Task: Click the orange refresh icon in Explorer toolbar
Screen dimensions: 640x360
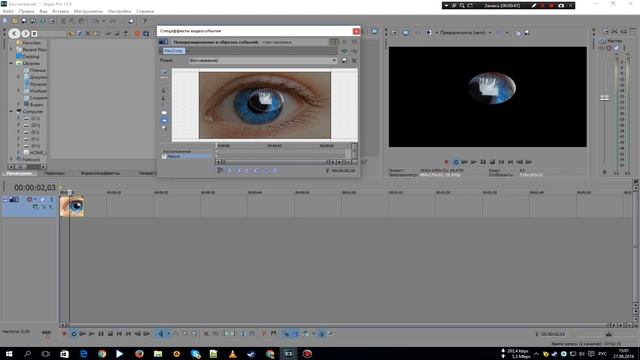Action: pyautogui.click(x=137, y=33)
